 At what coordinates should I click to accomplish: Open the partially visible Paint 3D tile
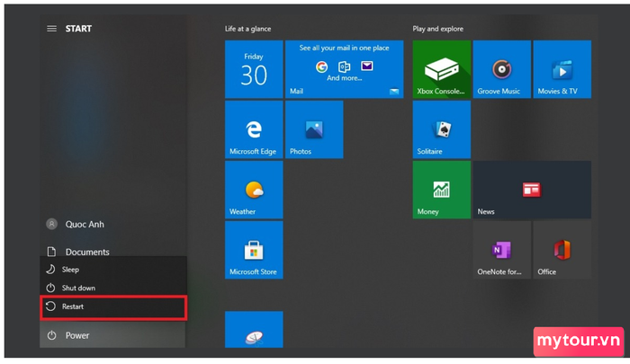(254, 330)
